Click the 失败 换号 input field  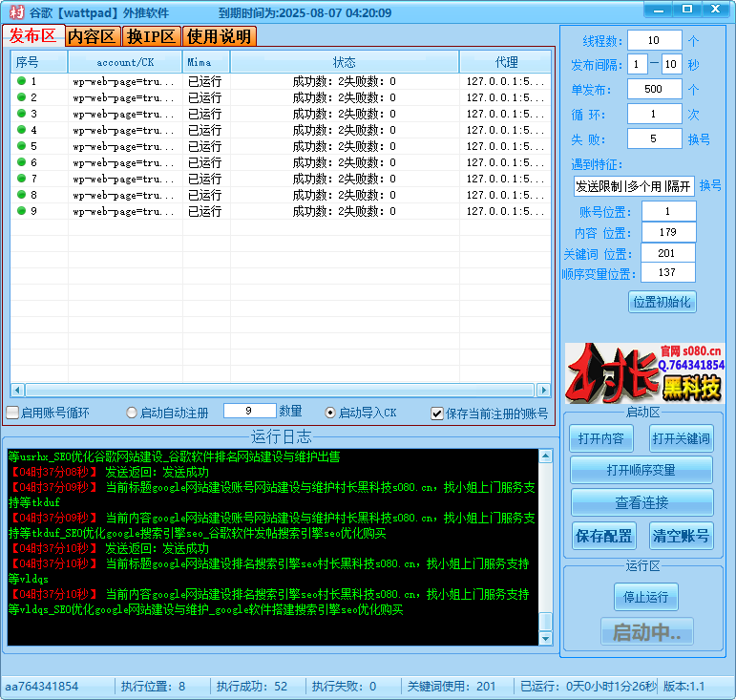pos(654,139)
